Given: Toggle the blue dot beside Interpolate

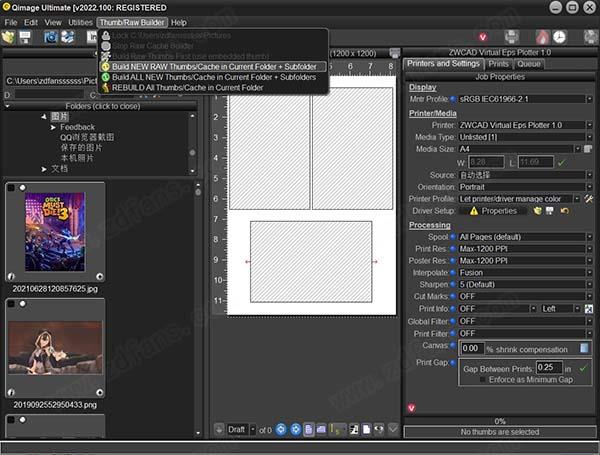Looking at the screenshot, I should (x=453, y=272).
